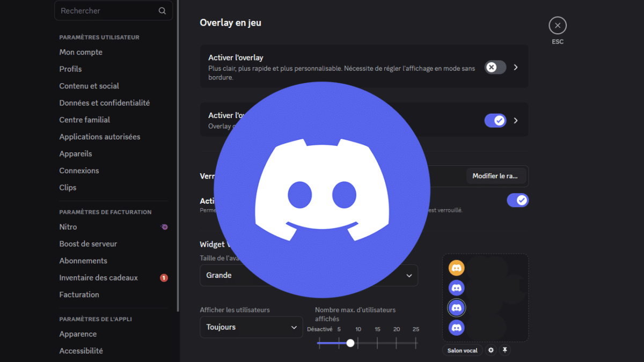Expand first Activer l'overlay chevron
644x362 pixels.
pos(516,67)
